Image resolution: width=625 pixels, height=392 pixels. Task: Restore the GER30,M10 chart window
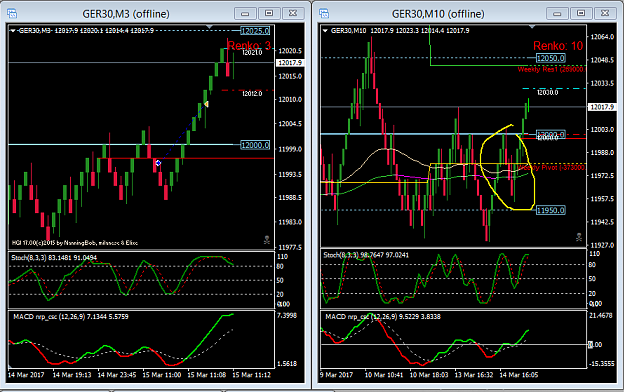pyautogui.click(x=581, y=14)
